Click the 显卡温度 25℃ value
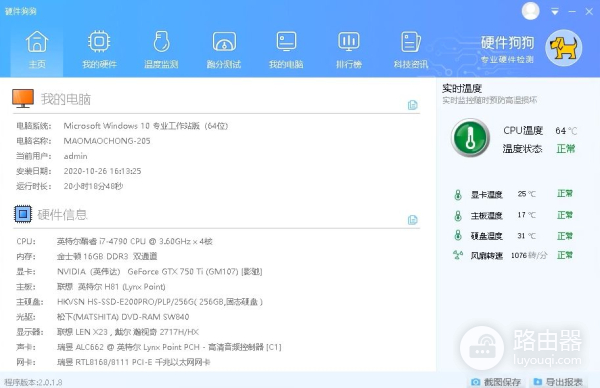Screen dimensions: 600x388 [x=526, y=194]
